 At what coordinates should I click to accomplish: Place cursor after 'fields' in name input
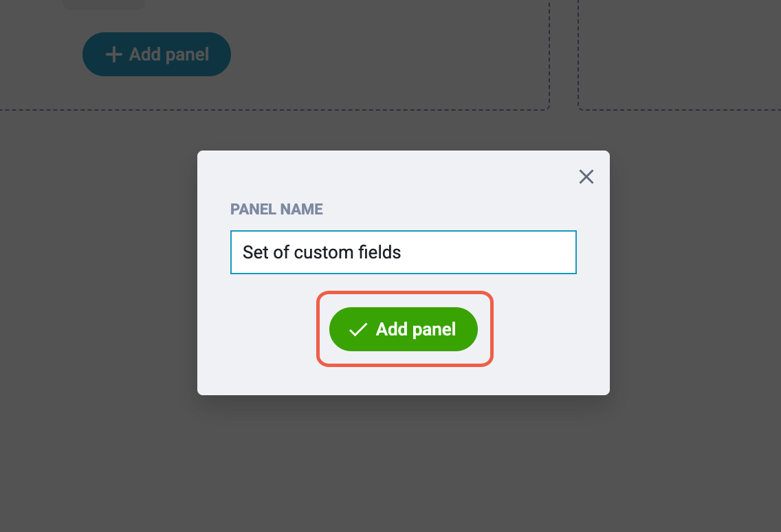click(402, 252)
